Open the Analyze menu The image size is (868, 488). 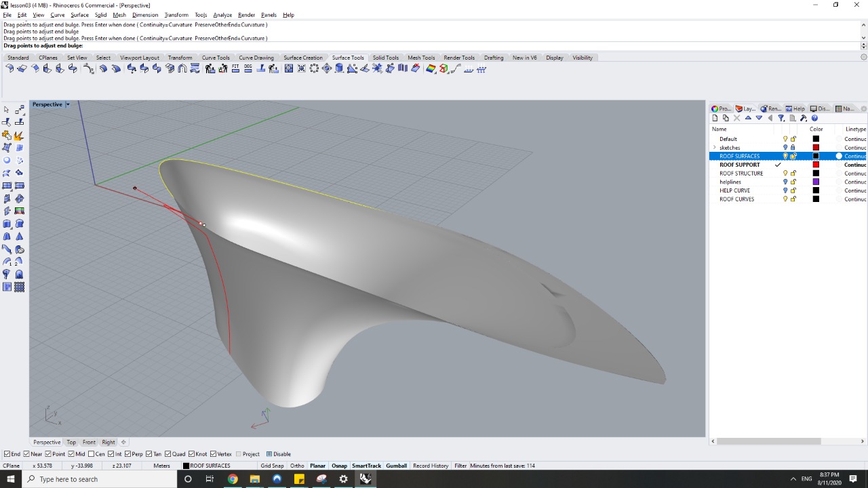tap(222, 15)
